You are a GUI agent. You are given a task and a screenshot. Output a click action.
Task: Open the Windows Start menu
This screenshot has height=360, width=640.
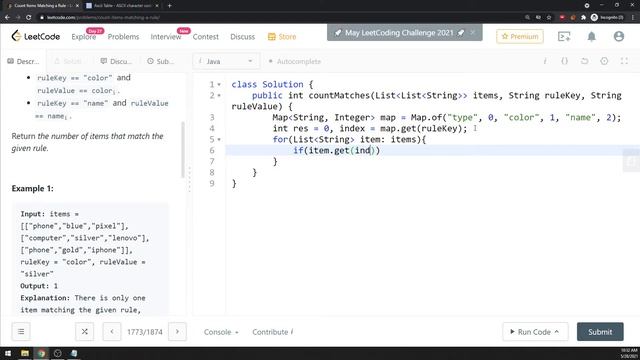(8, 353)
